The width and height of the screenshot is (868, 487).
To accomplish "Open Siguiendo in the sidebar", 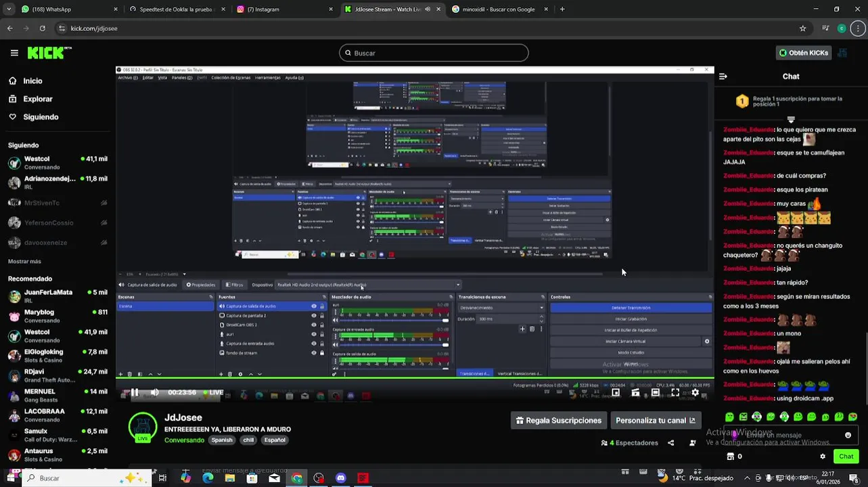I will (x=33, y=117).
